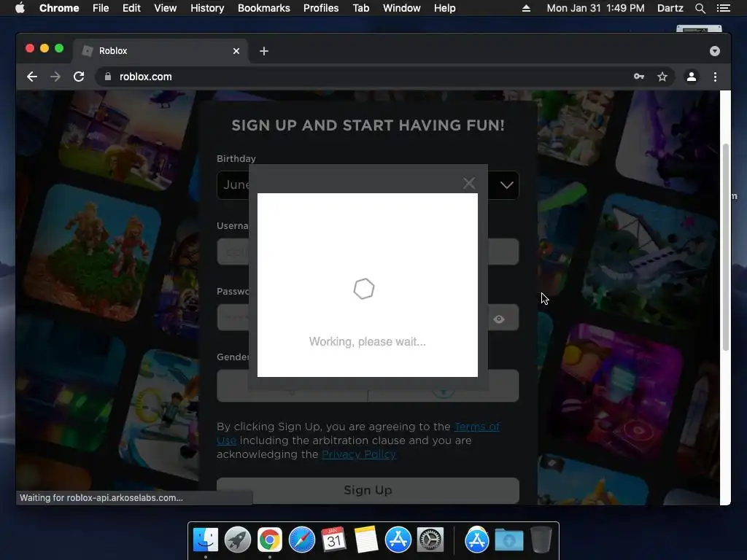This screenshot has height=560, width=747.
Task: Open the Control Center list icon
Action: click(x=723, y=8)
